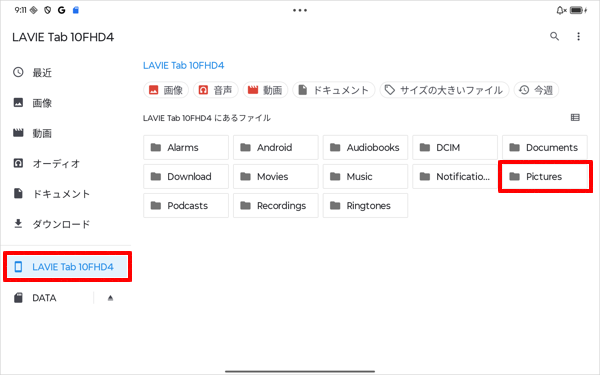Screen dimensions: 600x375
Task: Open the Ringtones folder
Action: (x=365, y=205)
